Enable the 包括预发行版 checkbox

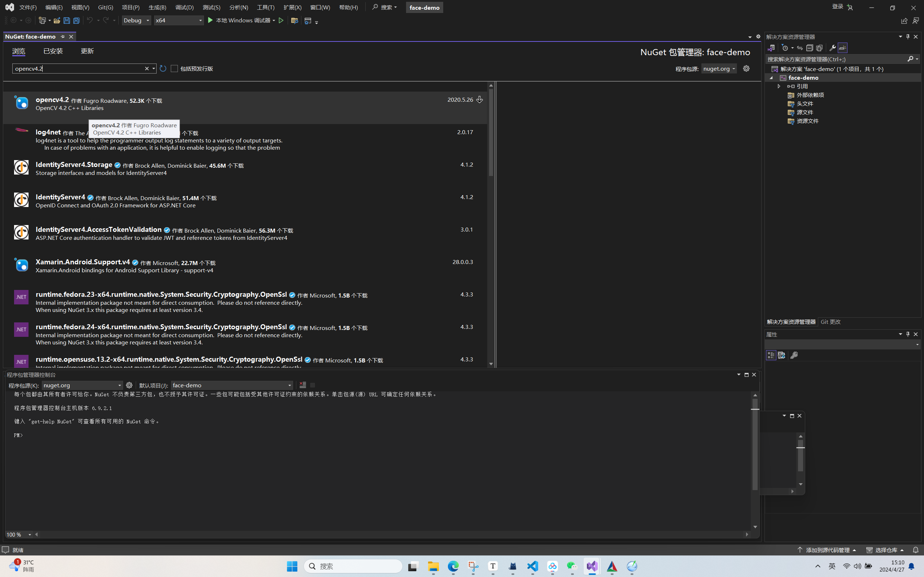[174, 68]
